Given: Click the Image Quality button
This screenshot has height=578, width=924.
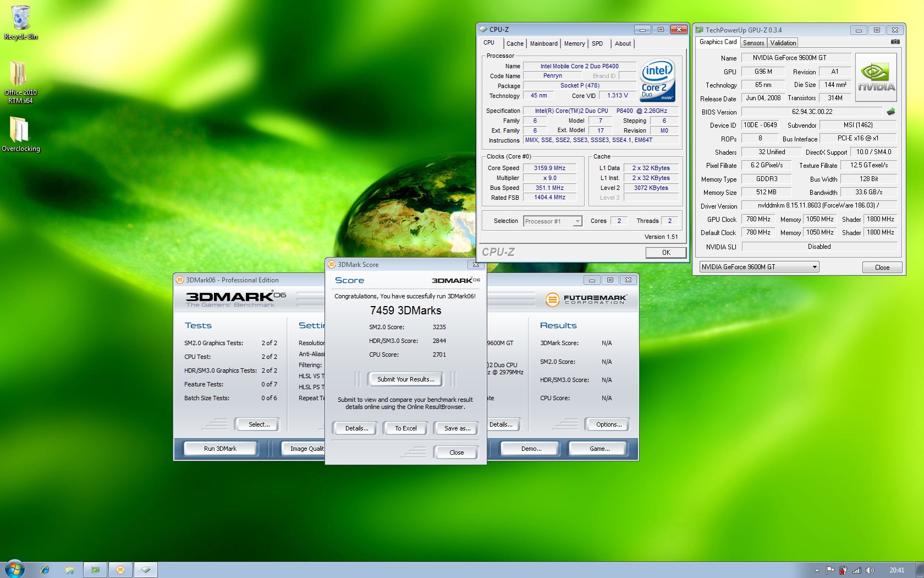Looking at the screenshot, I should coord(304,449).
